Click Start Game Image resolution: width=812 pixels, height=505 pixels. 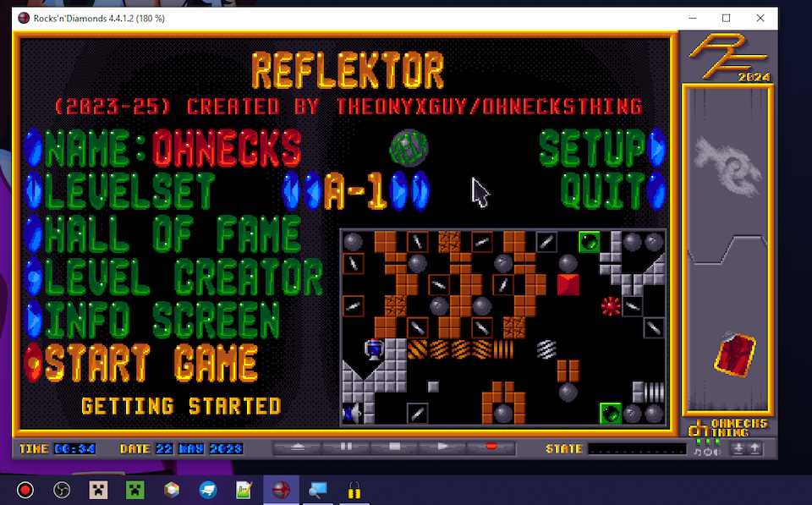tap(151, 363)
